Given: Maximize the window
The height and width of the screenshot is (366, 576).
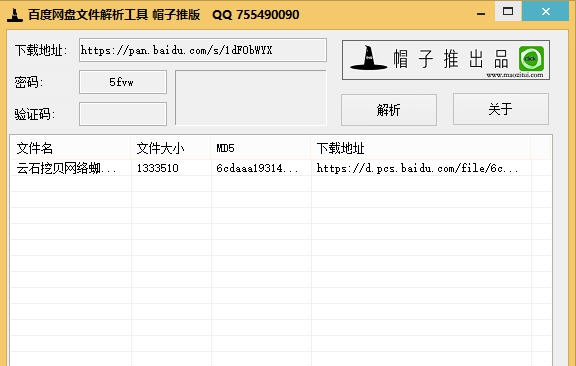Looking at the screenshot, I should click(x=508, y=11).
